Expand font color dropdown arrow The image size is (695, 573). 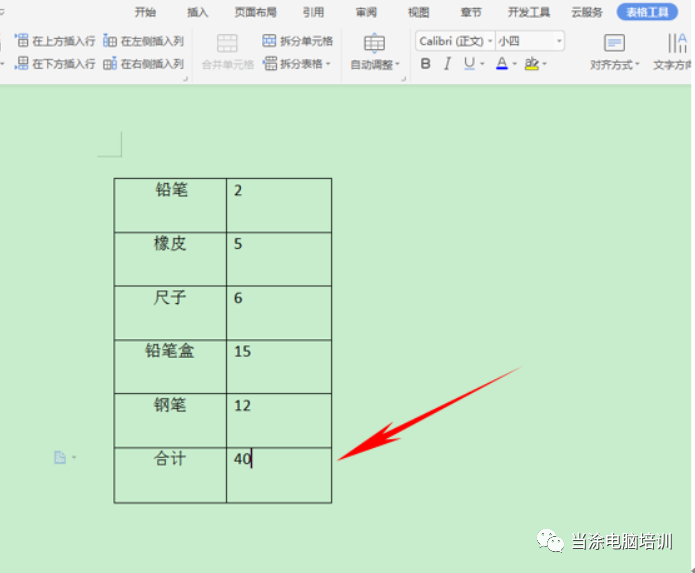click(515, 64)
